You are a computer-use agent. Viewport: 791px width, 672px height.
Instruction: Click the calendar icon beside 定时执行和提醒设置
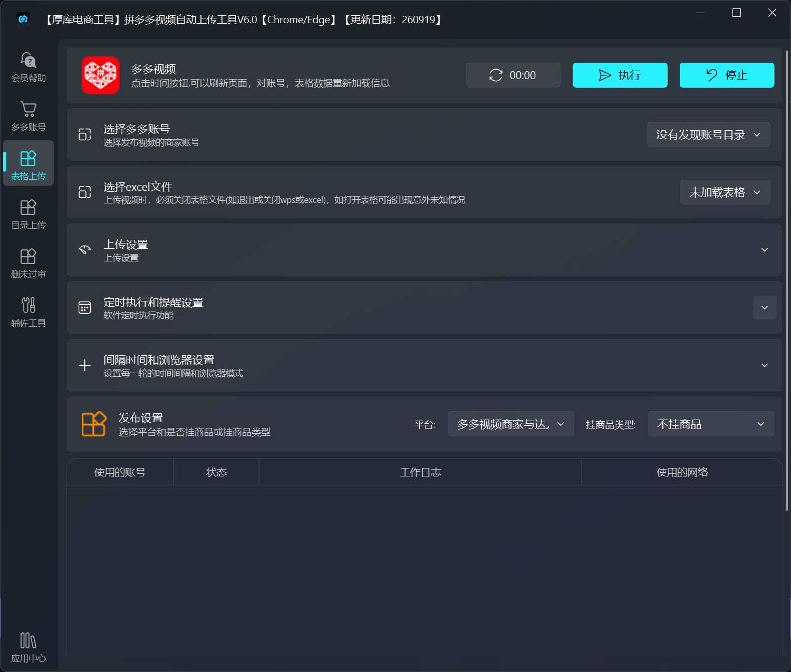85,308
